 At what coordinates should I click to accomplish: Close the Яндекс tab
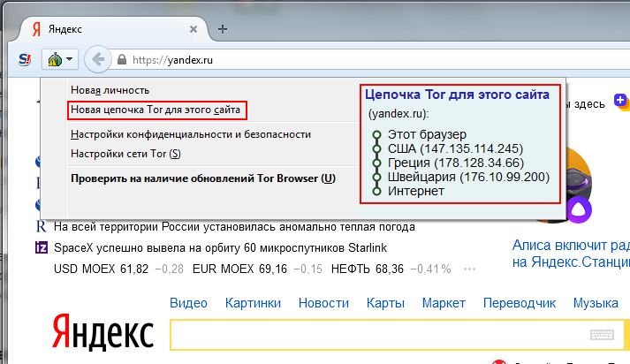(194, 29)
